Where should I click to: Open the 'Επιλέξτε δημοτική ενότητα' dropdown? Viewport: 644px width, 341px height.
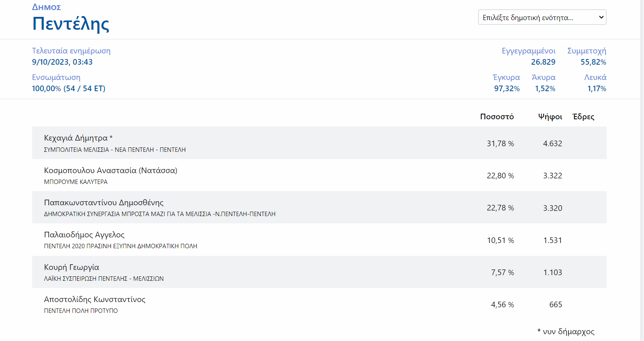tap(542, 17)
